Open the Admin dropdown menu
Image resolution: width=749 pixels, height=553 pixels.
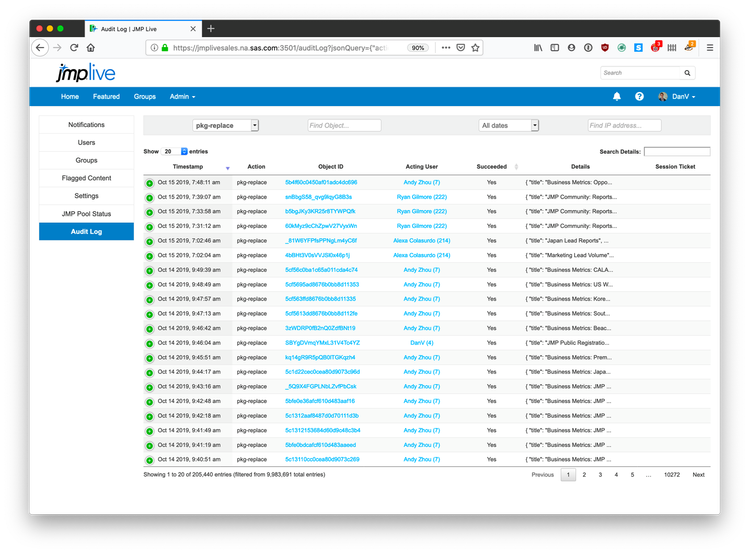click(x=182, y=96)
